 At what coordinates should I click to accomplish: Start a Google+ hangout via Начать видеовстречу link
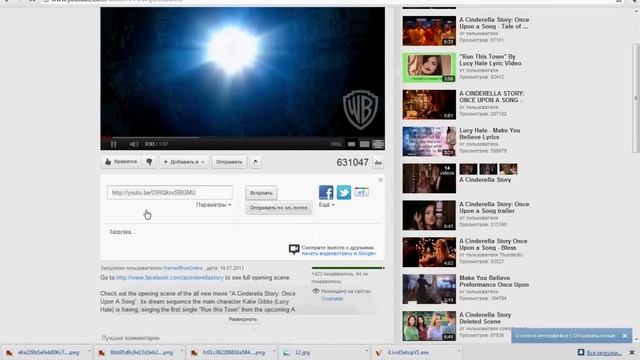[338, 253]
